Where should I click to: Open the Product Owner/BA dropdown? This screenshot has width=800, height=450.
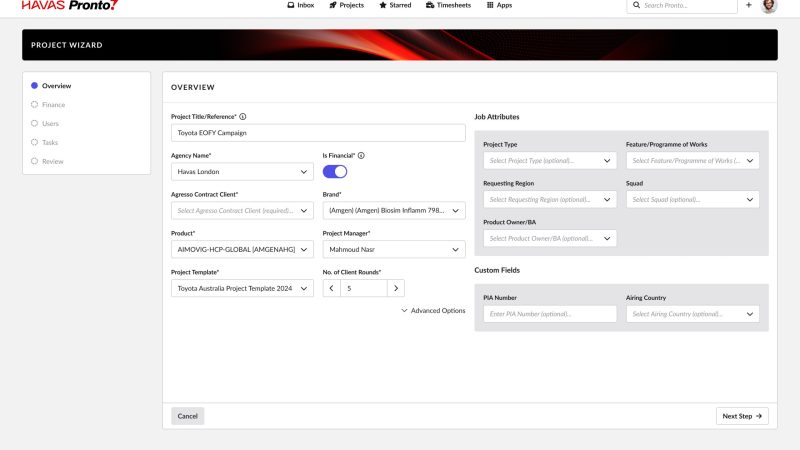550,238
